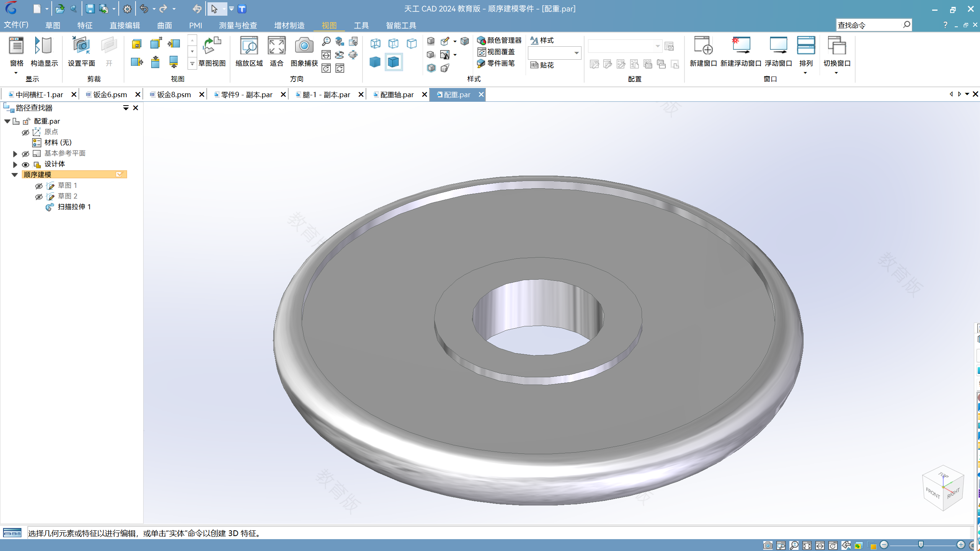Open the File (文件(F)) menu
The width and height of the screenshot is (980, 551).
click(x=16, y=25)
